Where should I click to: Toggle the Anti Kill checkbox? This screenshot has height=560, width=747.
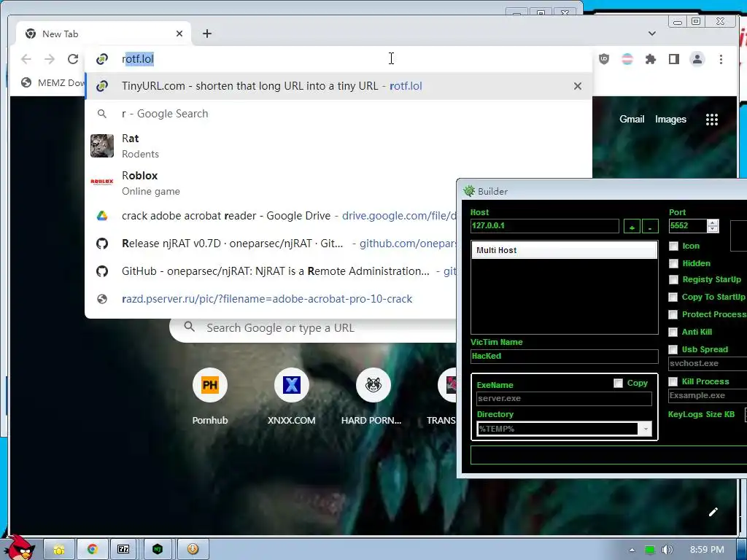click(x=673, y=332)
